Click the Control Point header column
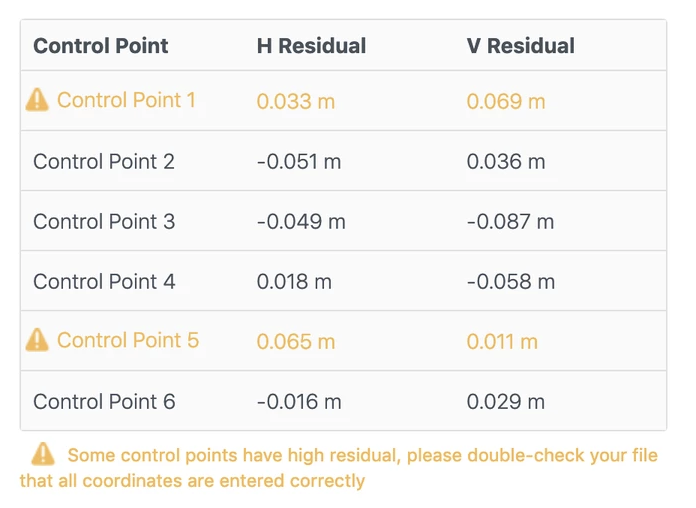Image resolution: width=696 pixels, height=508 pixels. (101, 46)
